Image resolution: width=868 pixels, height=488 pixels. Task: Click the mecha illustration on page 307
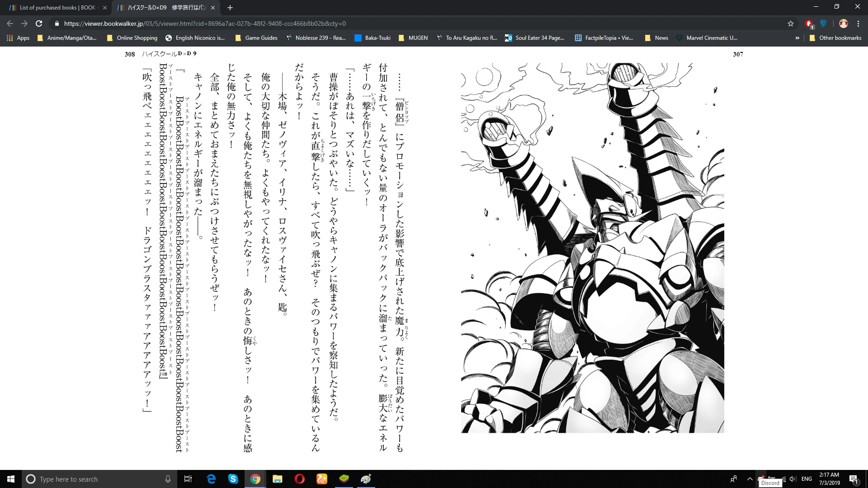point(592,248)
